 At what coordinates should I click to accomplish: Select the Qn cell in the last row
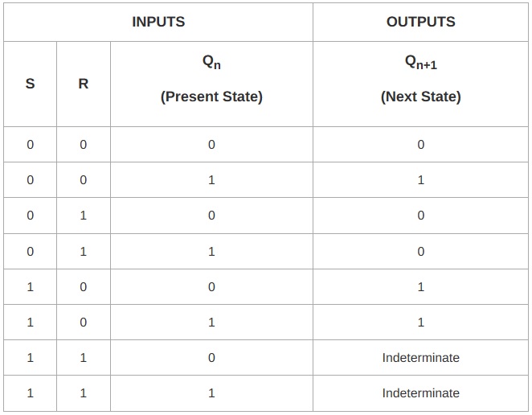click(211, 393)
